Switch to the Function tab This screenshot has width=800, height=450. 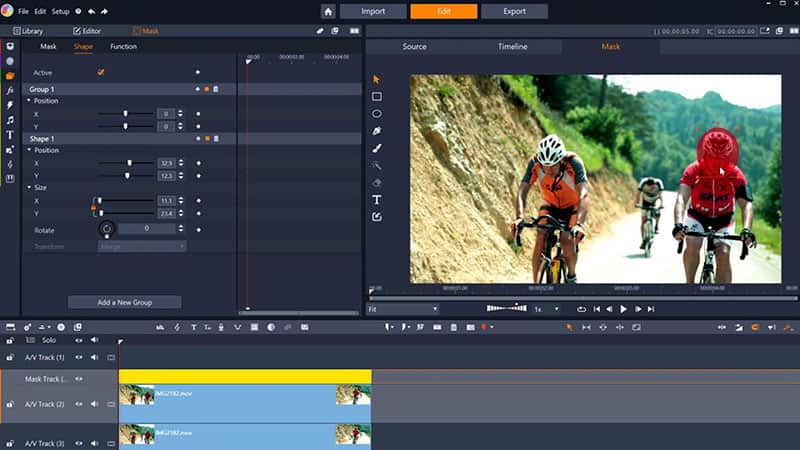pyautogui.click(x=123, y=47)
